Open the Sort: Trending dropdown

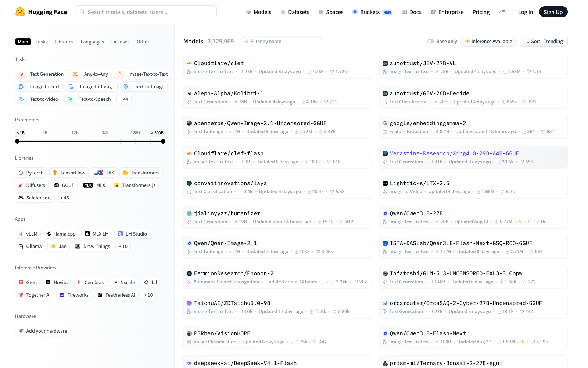click(x=544, y=41)
